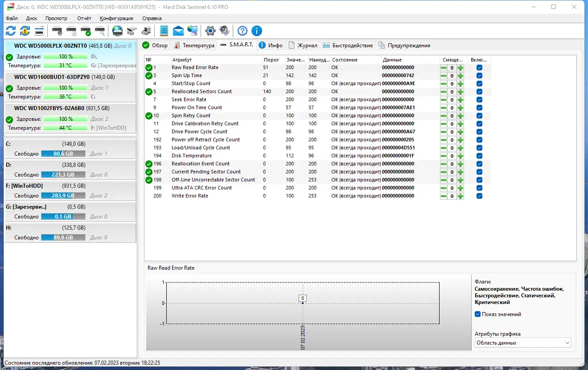
Task: Open the blue notepad report icon
Action: click(x=164, y=31)
